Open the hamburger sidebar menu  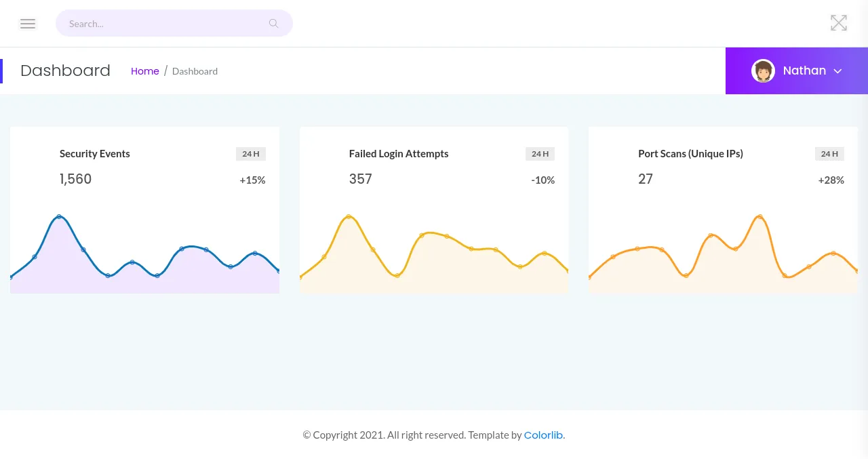click(28, 24)
